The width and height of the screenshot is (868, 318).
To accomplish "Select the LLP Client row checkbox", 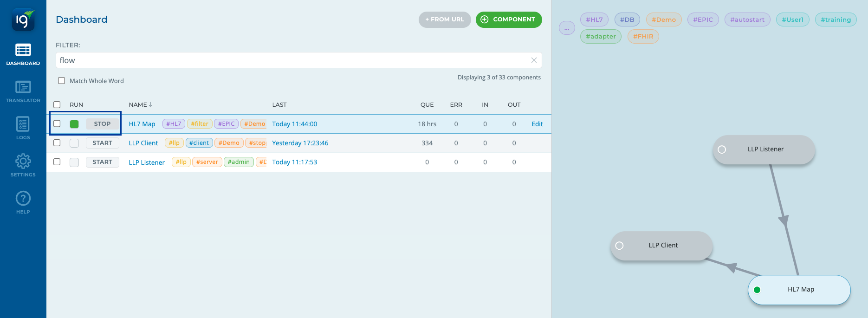I will pos(57,143).
